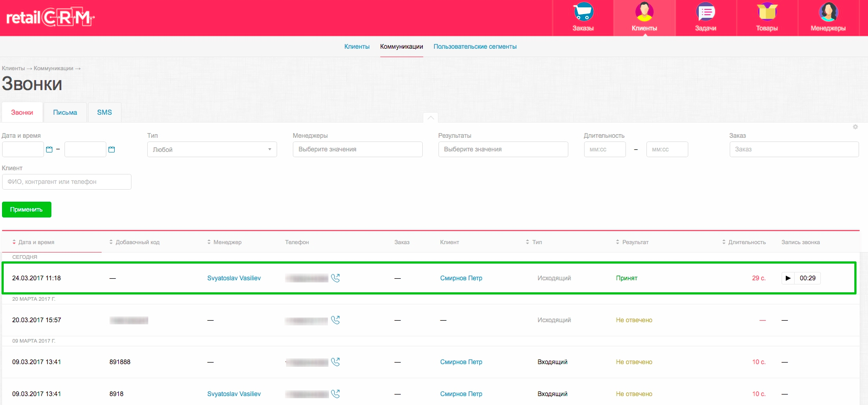The width and height of the screenshot is (868, 405).
Task: Switch to the Письма tab
Action: tap(65, 113)
